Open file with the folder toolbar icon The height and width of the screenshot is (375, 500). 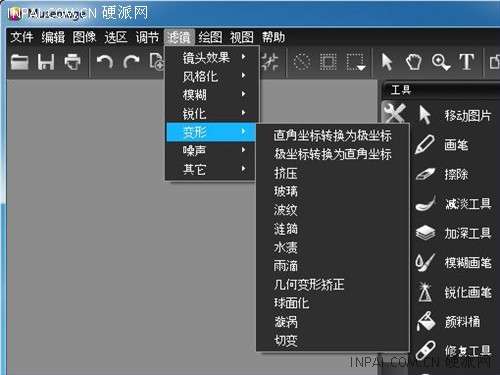(20, 62)
